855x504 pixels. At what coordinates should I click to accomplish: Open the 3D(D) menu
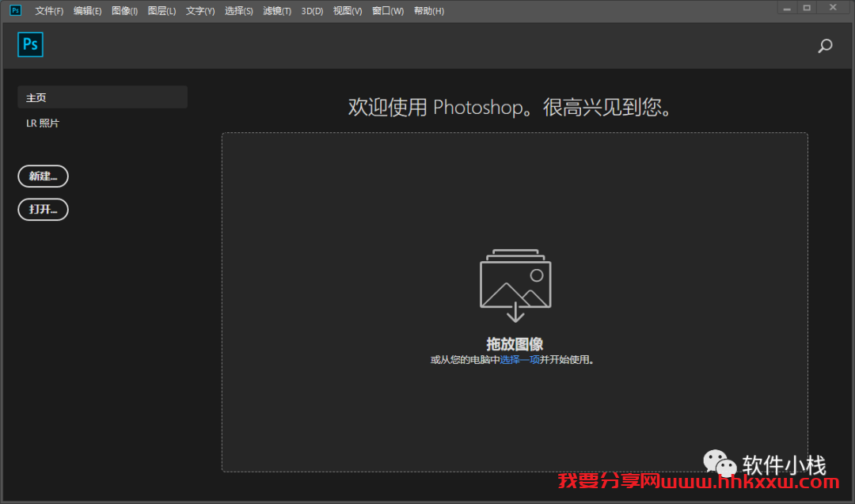[x=312, y=11]
